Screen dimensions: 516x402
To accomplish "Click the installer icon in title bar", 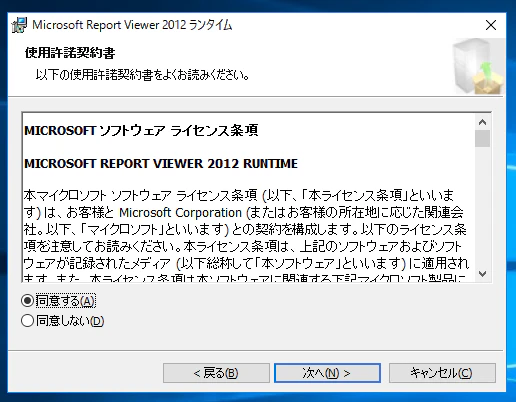I will 19,25.
